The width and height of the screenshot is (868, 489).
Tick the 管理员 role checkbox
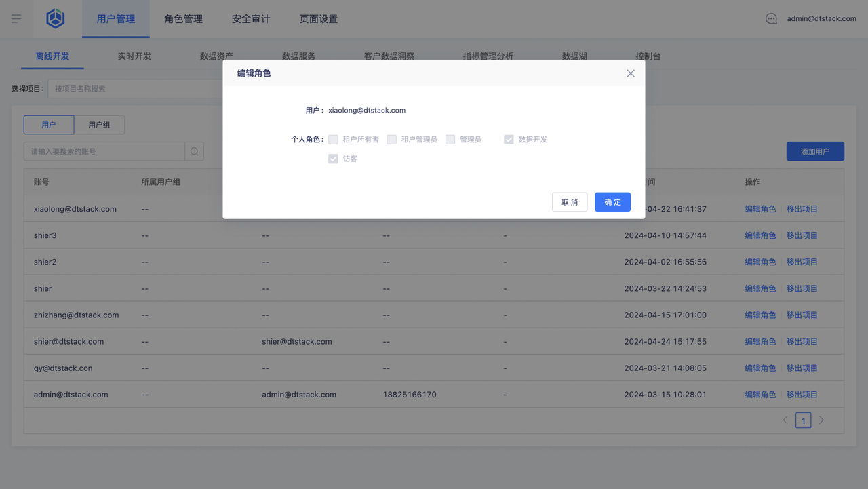point(450,140)
